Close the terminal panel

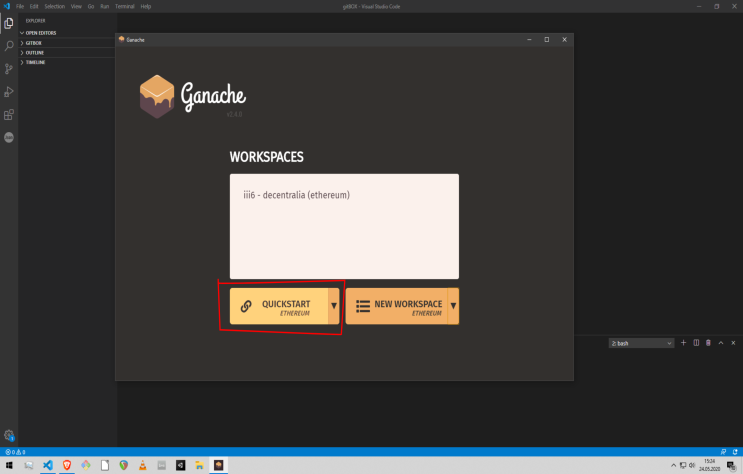733,343
